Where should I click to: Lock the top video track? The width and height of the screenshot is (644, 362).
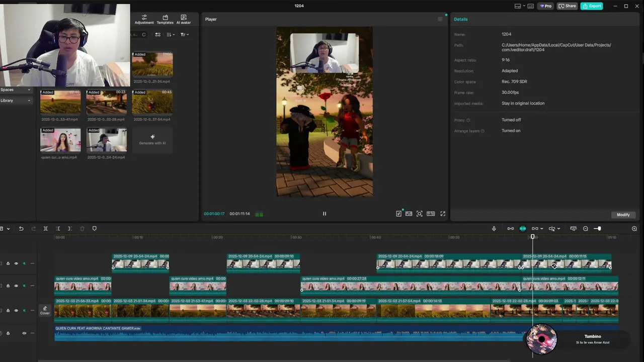(x=8, y=263)
